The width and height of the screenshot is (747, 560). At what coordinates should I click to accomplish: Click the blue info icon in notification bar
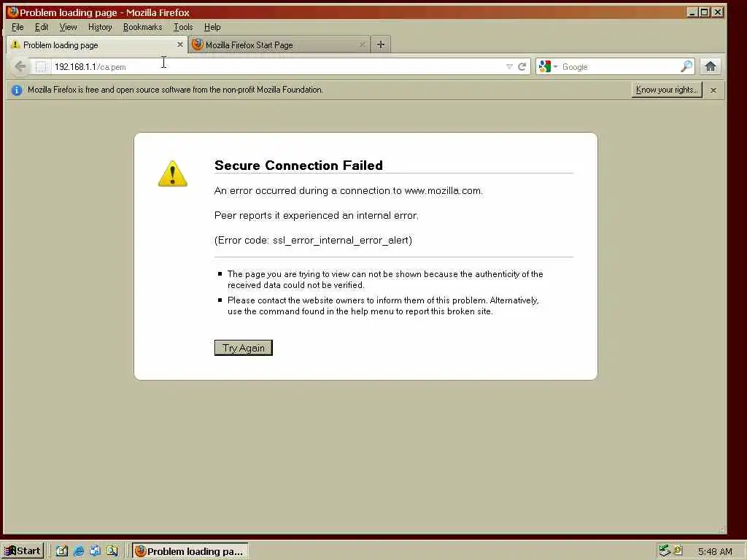point(17,90)
